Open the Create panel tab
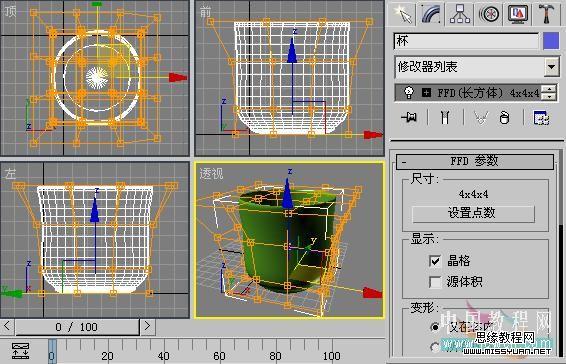 click(x=402, y=14)
